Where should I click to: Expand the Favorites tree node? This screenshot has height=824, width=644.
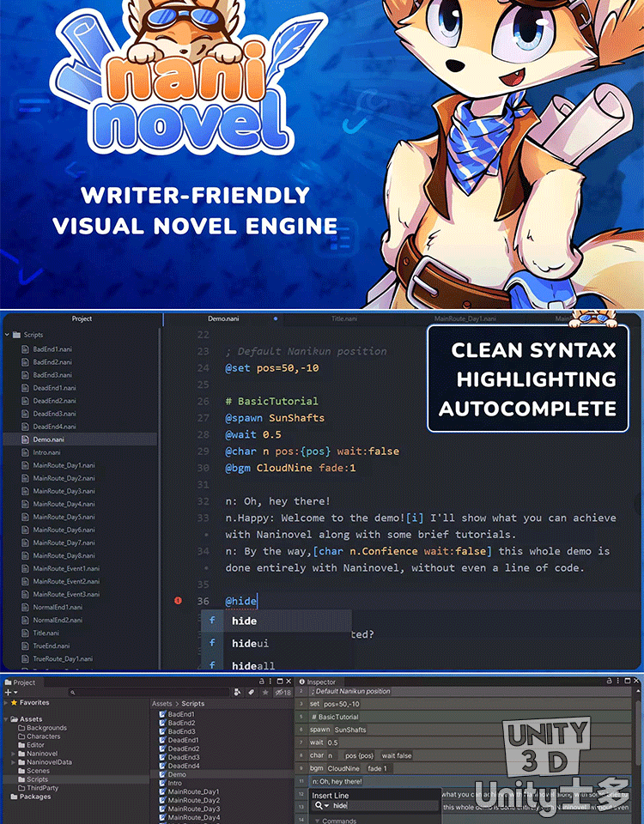point(6,703)
